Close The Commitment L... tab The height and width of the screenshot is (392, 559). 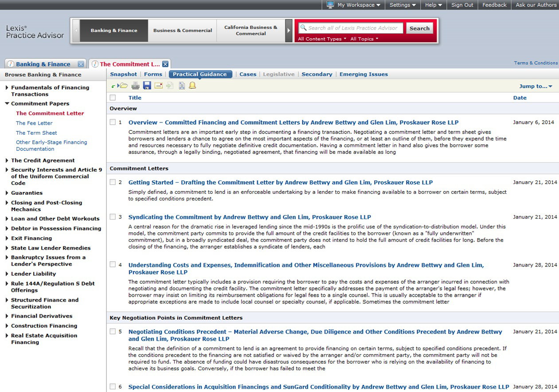pos(165,64)
